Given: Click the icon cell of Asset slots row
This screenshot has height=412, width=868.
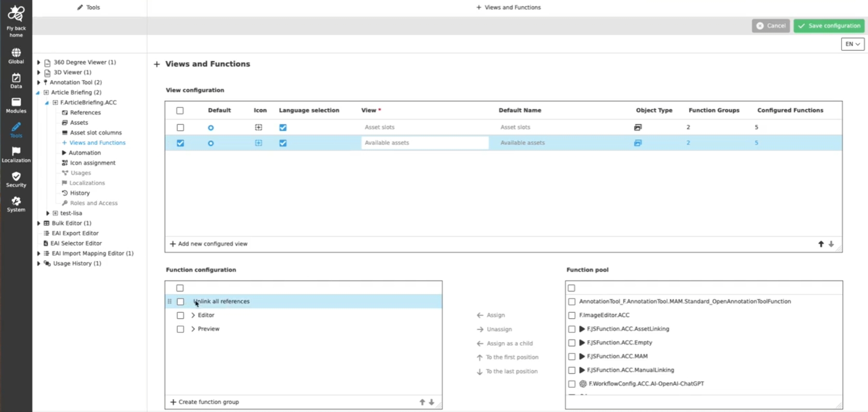Looking at the screenshot, I should click(259, 127).
